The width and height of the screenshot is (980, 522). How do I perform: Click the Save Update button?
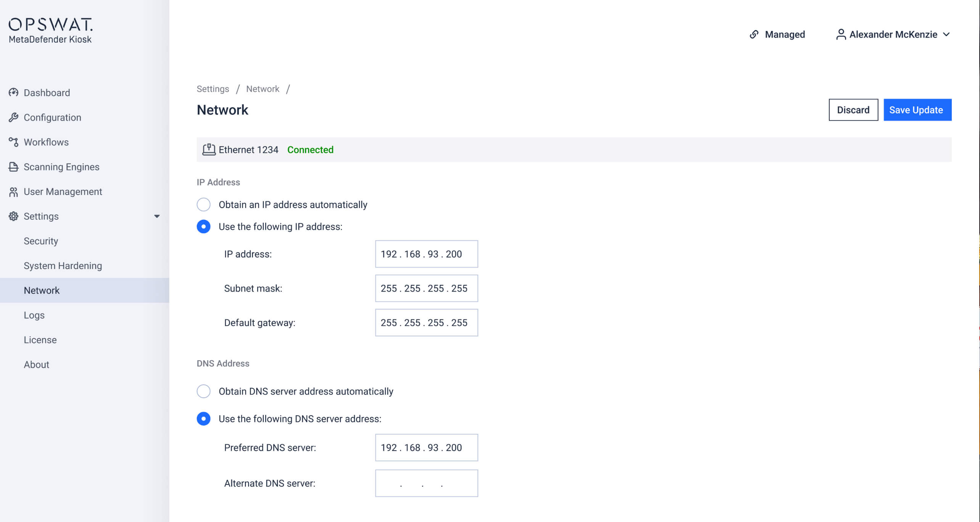(x=917, y=110)
